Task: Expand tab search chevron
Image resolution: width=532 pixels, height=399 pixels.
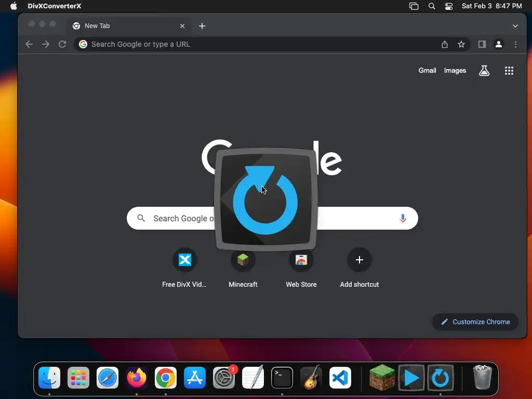Action: (515, 26)
